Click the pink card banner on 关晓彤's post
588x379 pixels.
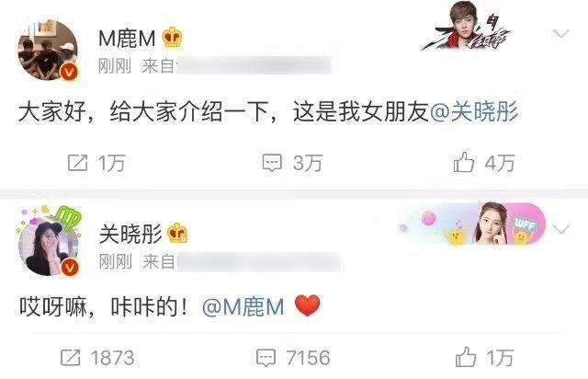point(472,224)
